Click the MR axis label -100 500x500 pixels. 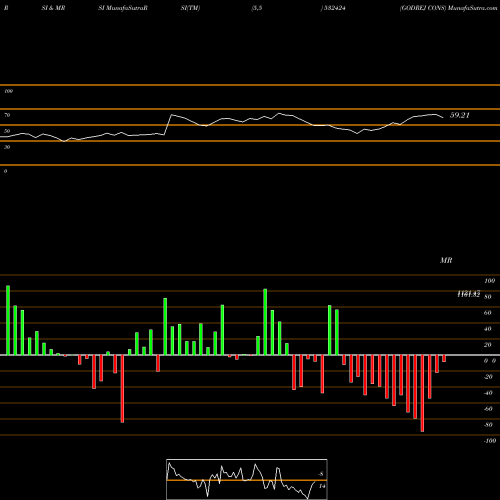[x=490, y=441]
